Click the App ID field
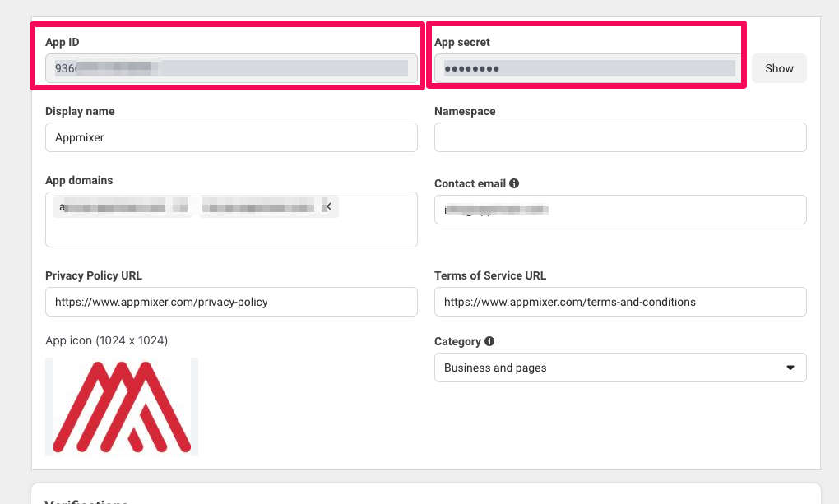Screen dimensions: 839x504 231,68
